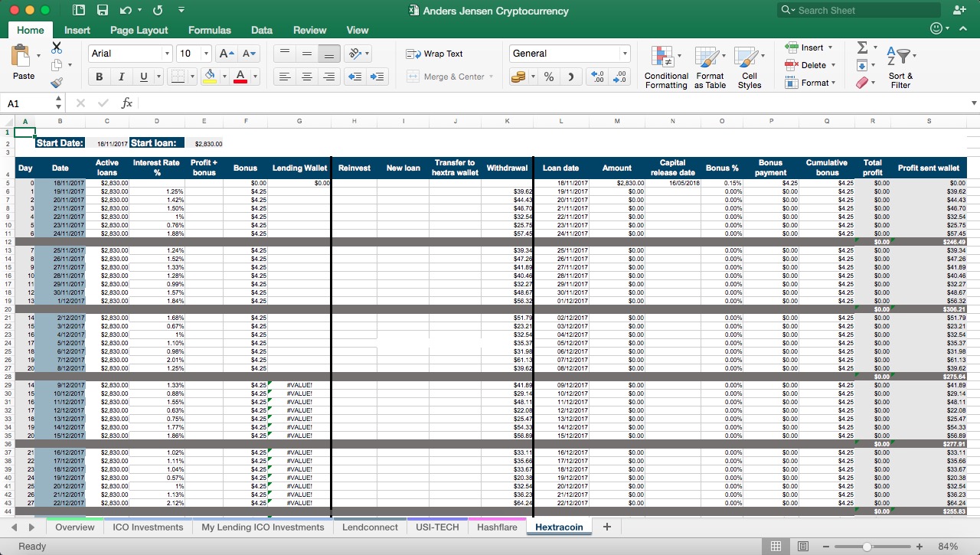Open the Page Layout ribbon tab
The image size is (980, 555).
[139, 30]
